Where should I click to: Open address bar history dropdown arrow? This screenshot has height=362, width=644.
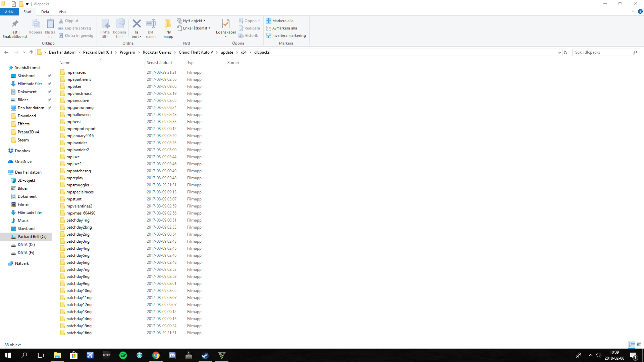pos(559,52)
